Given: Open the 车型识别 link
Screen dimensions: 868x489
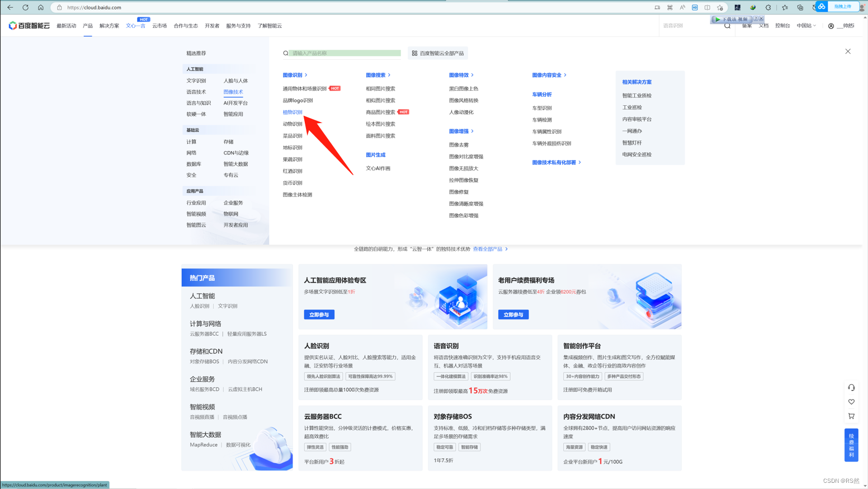Looking at the screenshot, I should (x=542, y=108).
